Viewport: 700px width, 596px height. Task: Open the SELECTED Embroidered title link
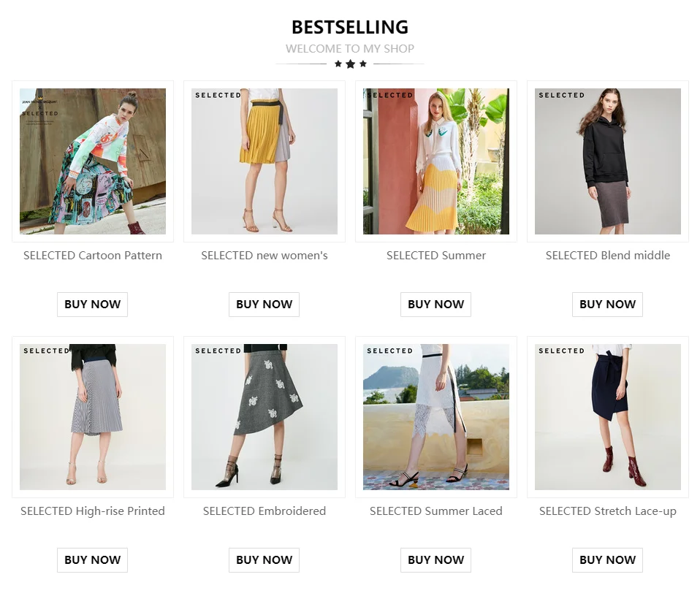coord(265,511)
